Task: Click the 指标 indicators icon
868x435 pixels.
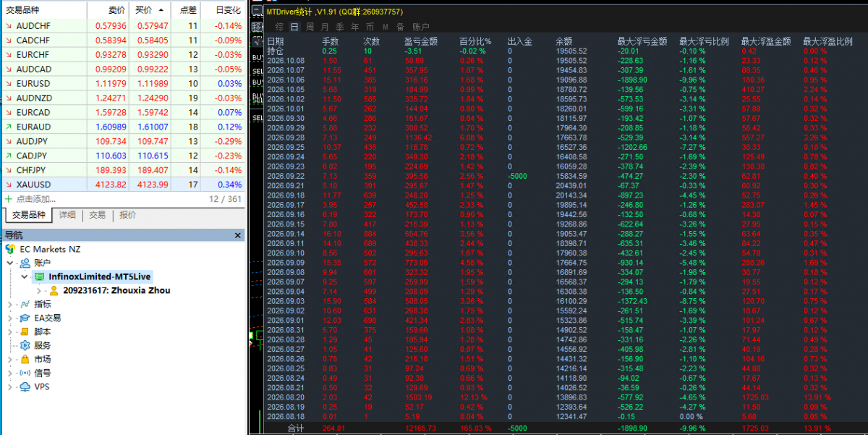Action: click(x=25, y=304)
